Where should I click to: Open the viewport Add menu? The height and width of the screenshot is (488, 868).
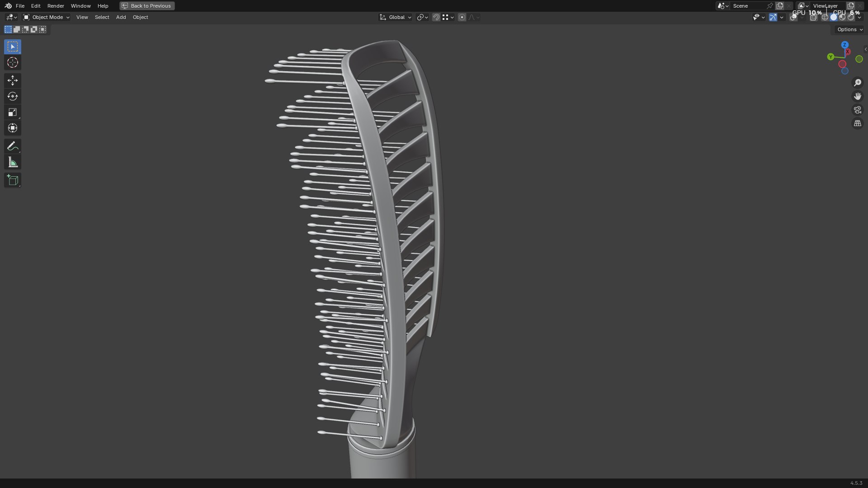[x=121, y=17]
